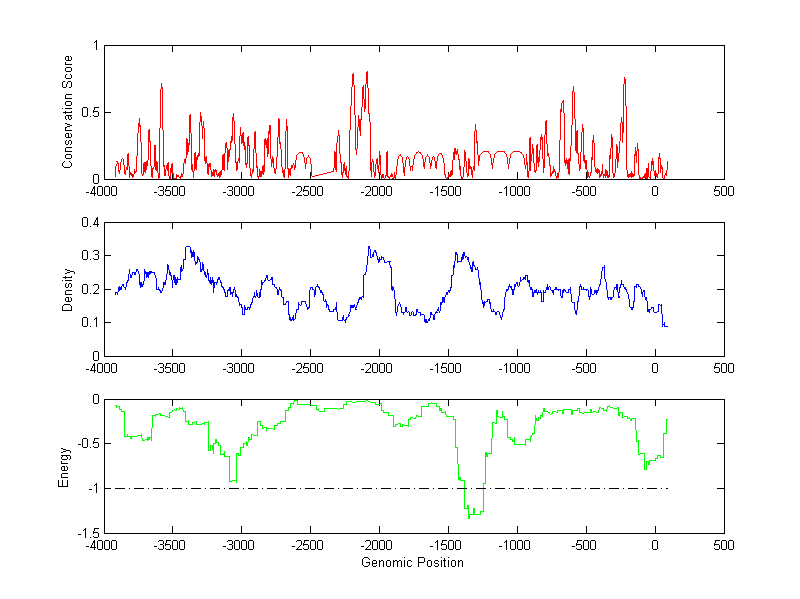Click the blue density peak near -1400
This screenshot has height=599, width=800.
(457, 254)
